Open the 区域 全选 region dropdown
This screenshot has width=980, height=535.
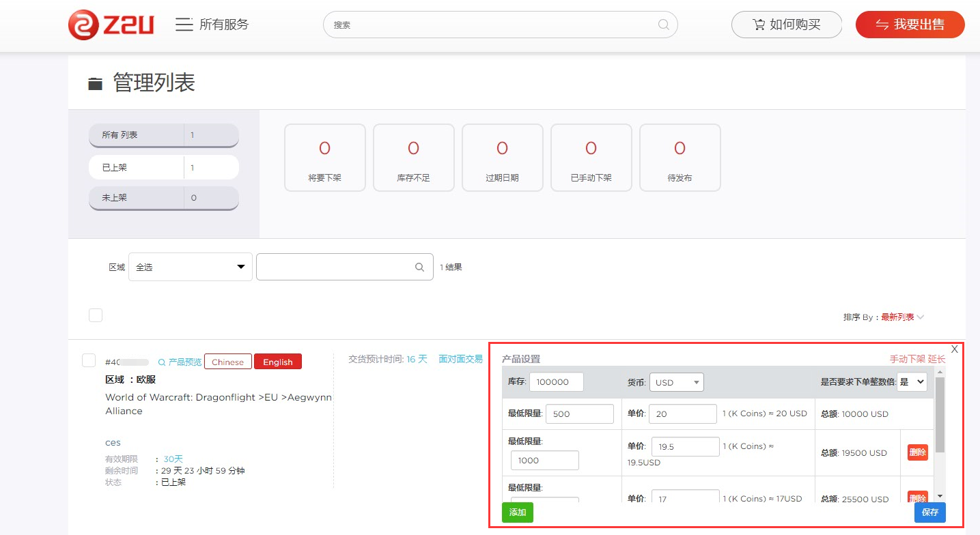pyautogui.click(x=190, y=267)
